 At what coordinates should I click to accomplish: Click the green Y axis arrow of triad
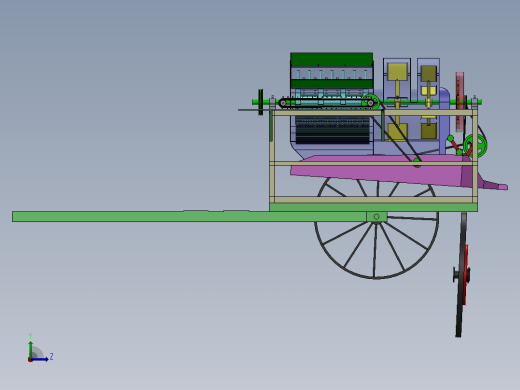point(31,349)
